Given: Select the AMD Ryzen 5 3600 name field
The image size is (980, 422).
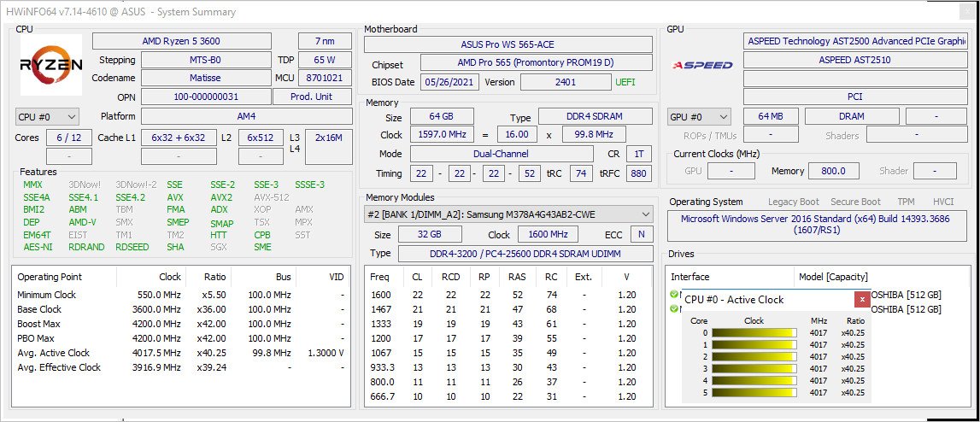Looking at the screenshot, I should [181, 41].
